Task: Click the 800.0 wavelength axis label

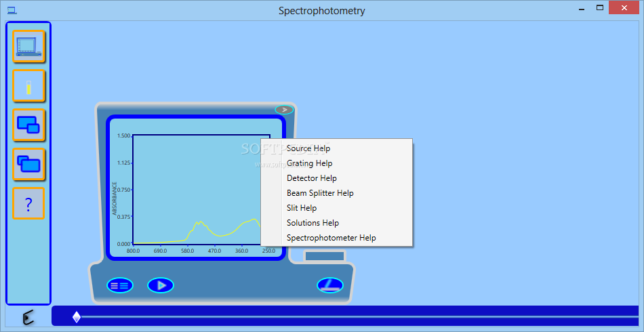Action: point(133,251)
